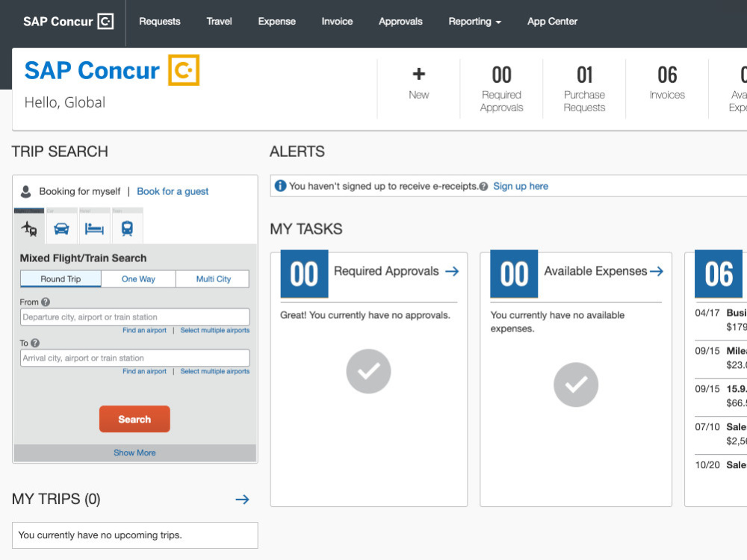
Task: Click the large yellow SAP Concur logo
Action: click(x=184, y=70)
